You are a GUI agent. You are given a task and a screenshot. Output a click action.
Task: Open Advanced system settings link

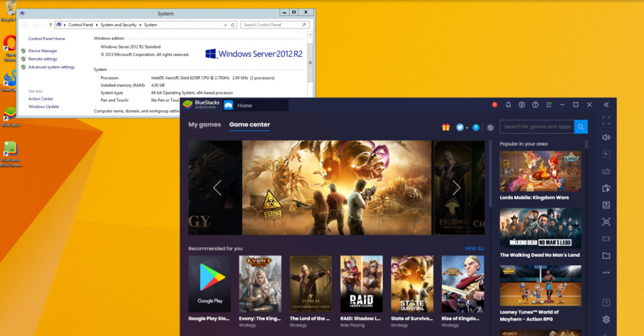click(x=52, y=67)
